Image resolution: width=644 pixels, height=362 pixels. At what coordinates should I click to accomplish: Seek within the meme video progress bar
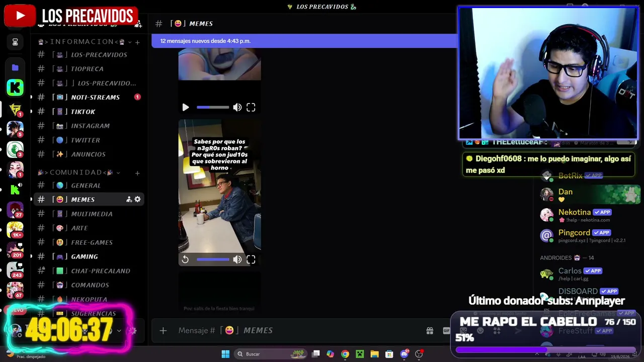[x=212, y=259]
